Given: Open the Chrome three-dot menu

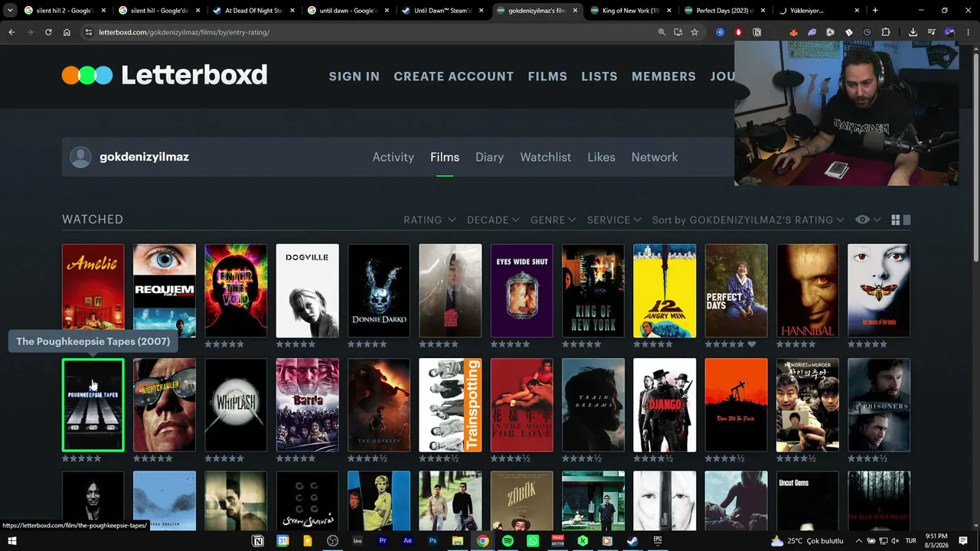Looking at the screenshot, I should click(x=969, y=32).
